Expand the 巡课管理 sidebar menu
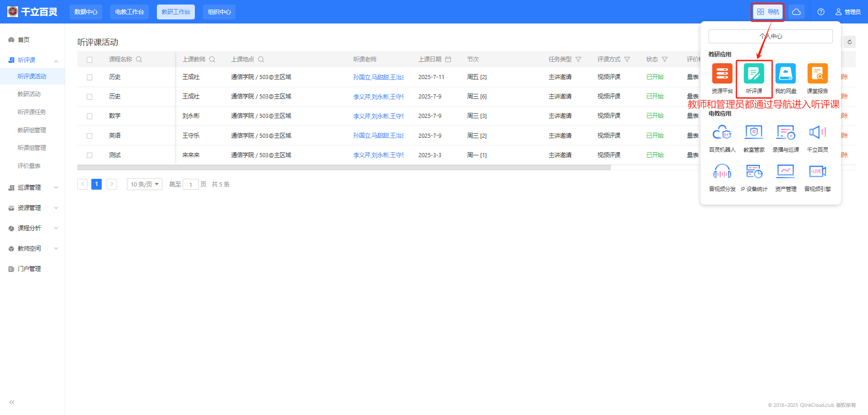The height and width of the screenshot is (415, 868). tap(33, 187)
